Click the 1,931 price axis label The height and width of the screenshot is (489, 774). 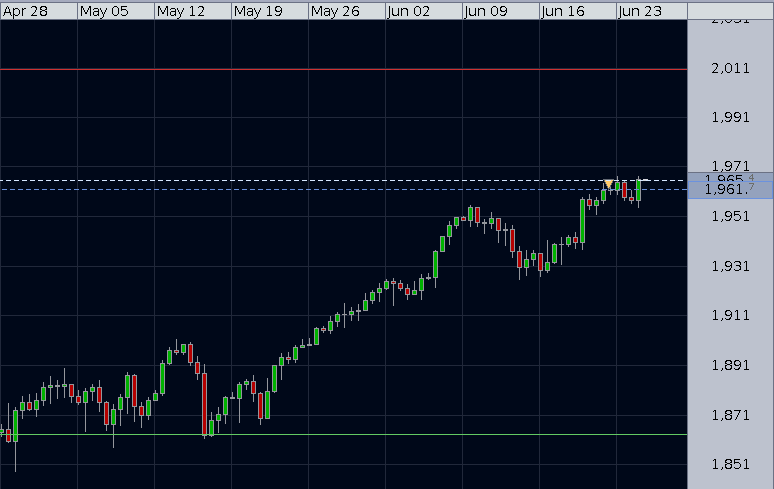coord(730,266)
